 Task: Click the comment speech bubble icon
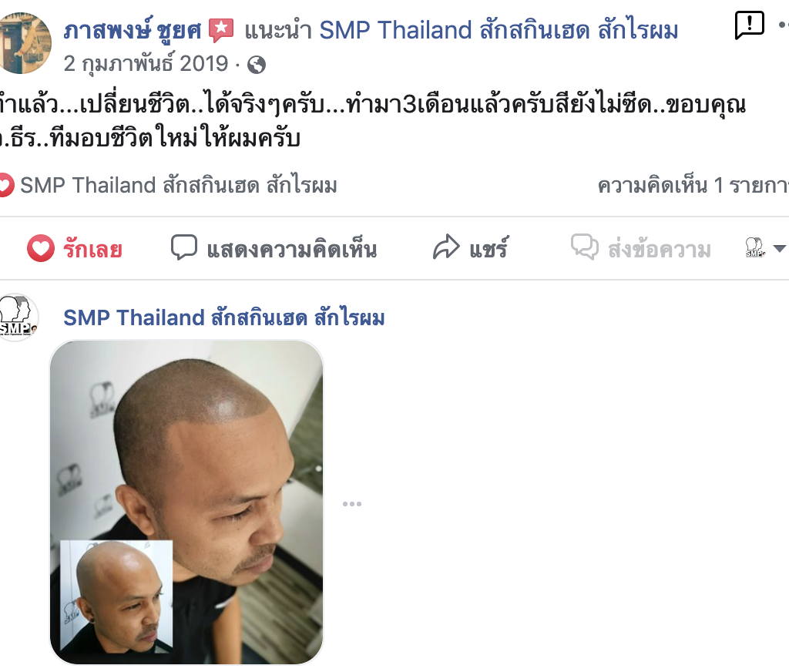(x=183, y=247)
